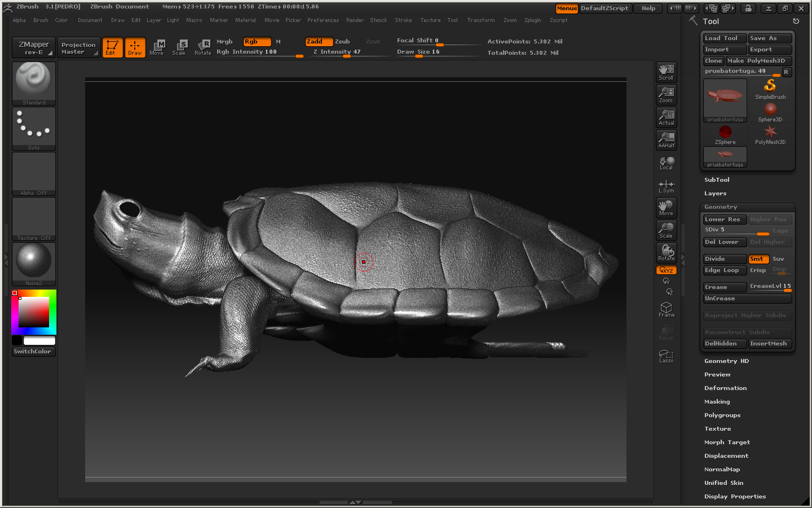The image size is (812, 508).
Task: Toggle the XYZ rotation axis button
Action: 666,270
